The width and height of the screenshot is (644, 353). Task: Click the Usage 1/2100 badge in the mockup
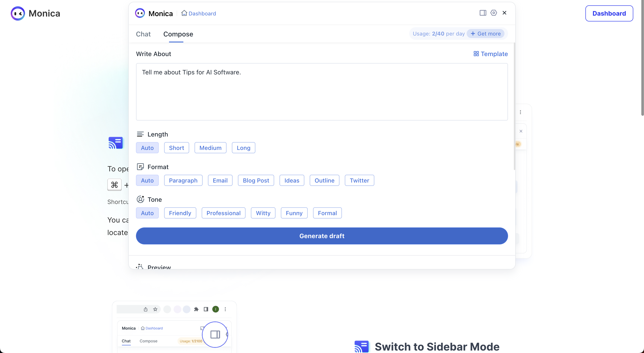coord(191,341)
